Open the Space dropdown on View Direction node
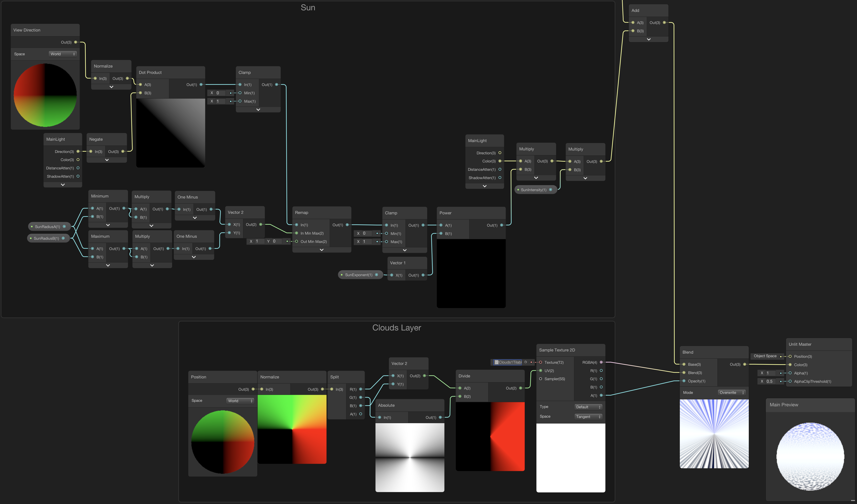The image size is (857, 504). point(63,54)
